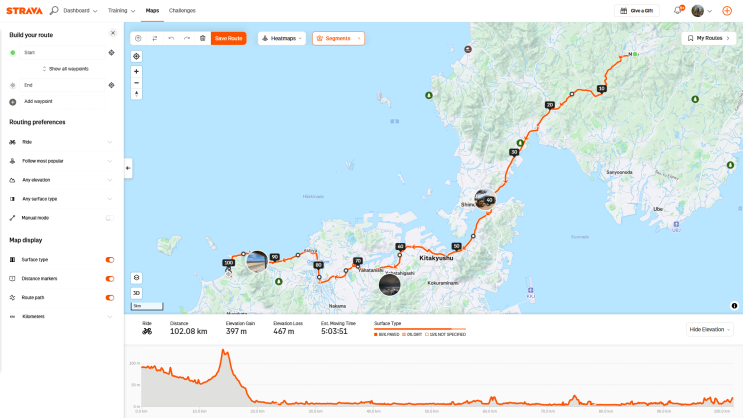The image size is (743, 418).
Task: Click the circular icon left of reverse route
Action: tap(138, 38)
